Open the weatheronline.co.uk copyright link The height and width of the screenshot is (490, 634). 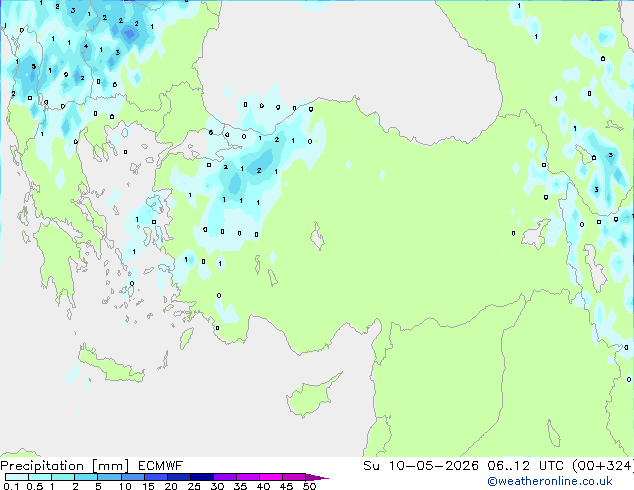[x=550, y=481]
